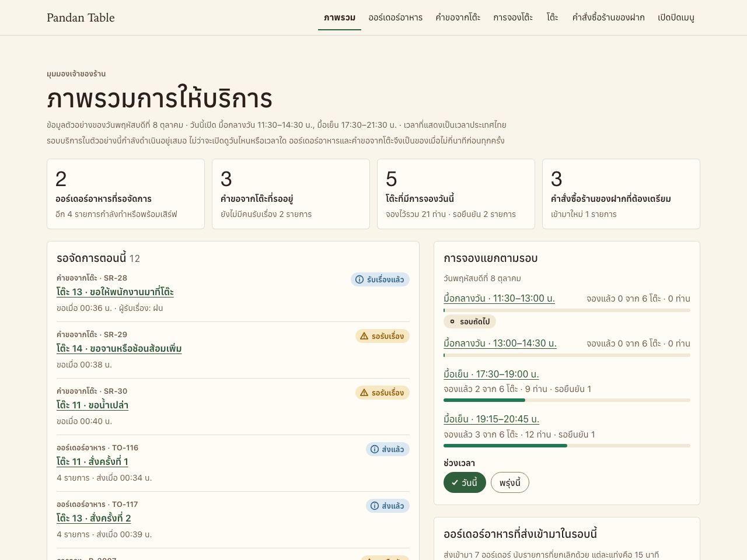Click the warning icon in SR-30 row
The width and height of the screenshot is (747, 560).
point(364,393)
